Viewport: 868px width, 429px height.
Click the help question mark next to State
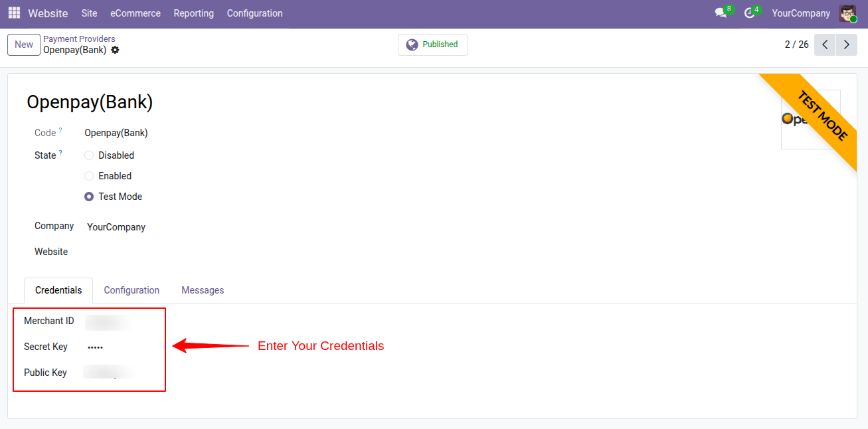point(60,153)
